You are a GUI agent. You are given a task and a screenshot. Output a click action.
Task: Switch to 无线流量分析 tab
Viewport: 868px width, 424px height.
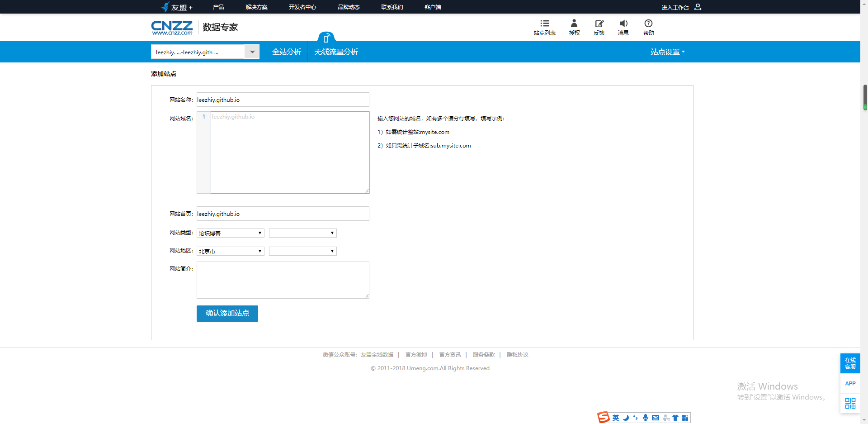click(x=336, y=52)
